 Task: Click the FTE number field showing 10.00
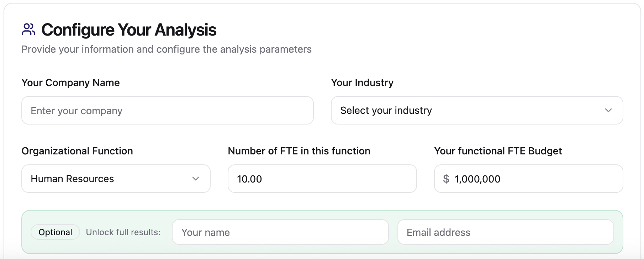[322, 179]
